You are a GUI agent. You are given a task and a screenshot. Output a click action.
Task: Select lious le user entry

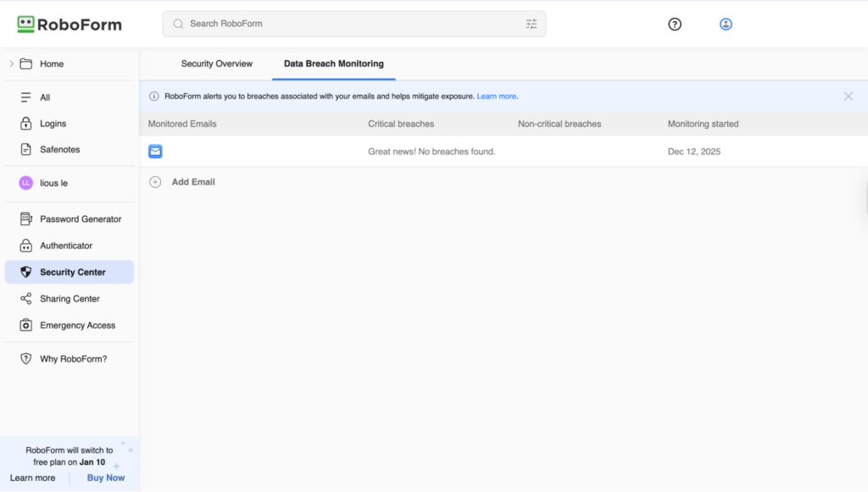(70, 183)
